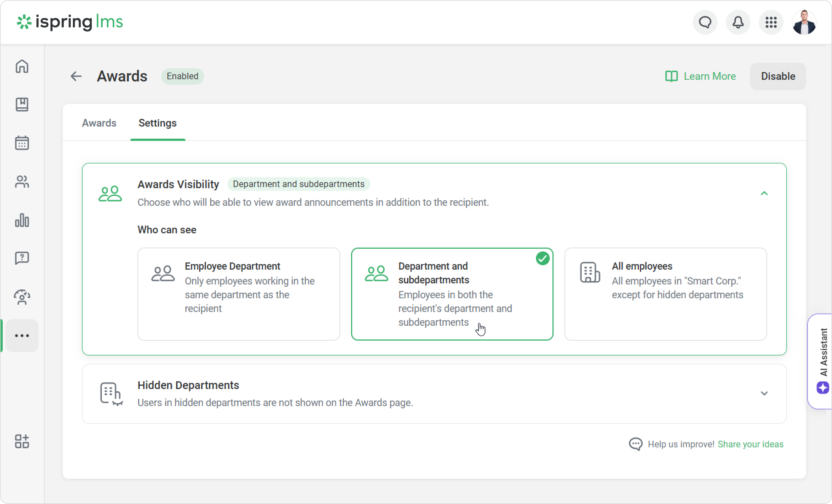832x504 pixels.
Task: Select Department and subdepartments option
Action: pyautogui.click(x=452, y=294)
